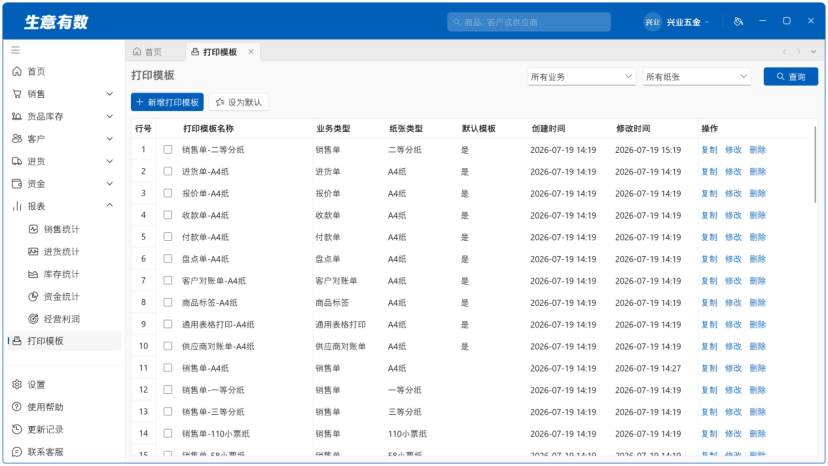The image size is (828, 466).
Task: Check the box for 销售单-二等分纸
Action: pos(167,150)
